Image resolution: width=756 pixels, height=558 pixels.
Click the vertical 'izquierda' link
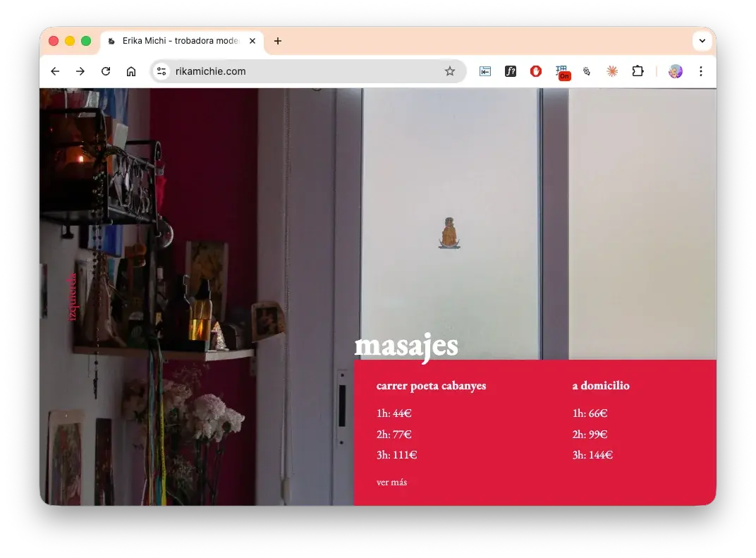point(72,296)
